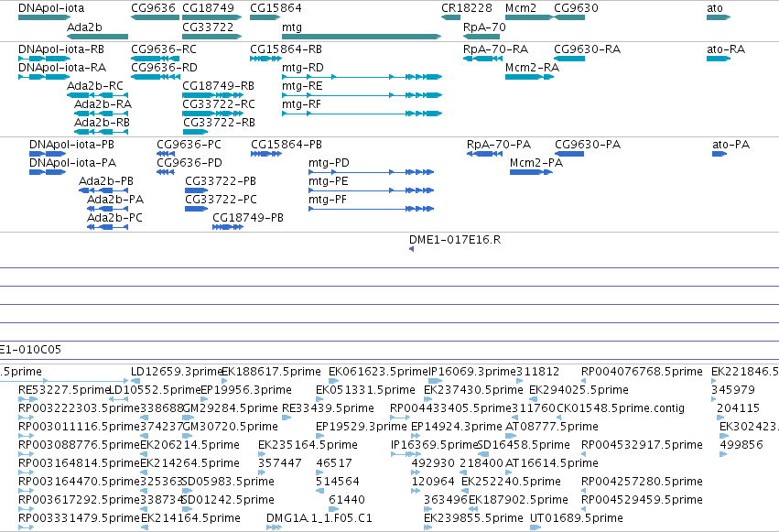Screen dimensions: 779x532
Task: Select the DNApol-iota gene feature
Action: click(44, 17)
